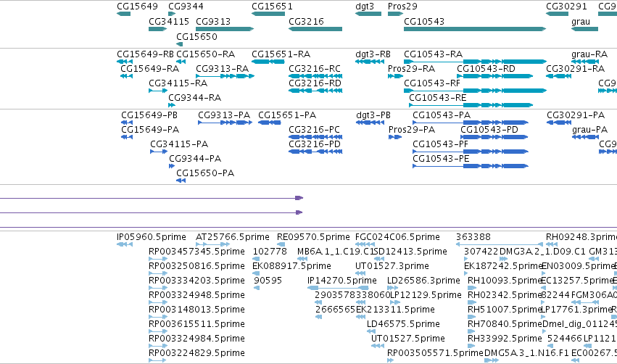Click the dgt3 gene arrow
The height and width of the screenshot is (364, 617).
pos(368,14)
